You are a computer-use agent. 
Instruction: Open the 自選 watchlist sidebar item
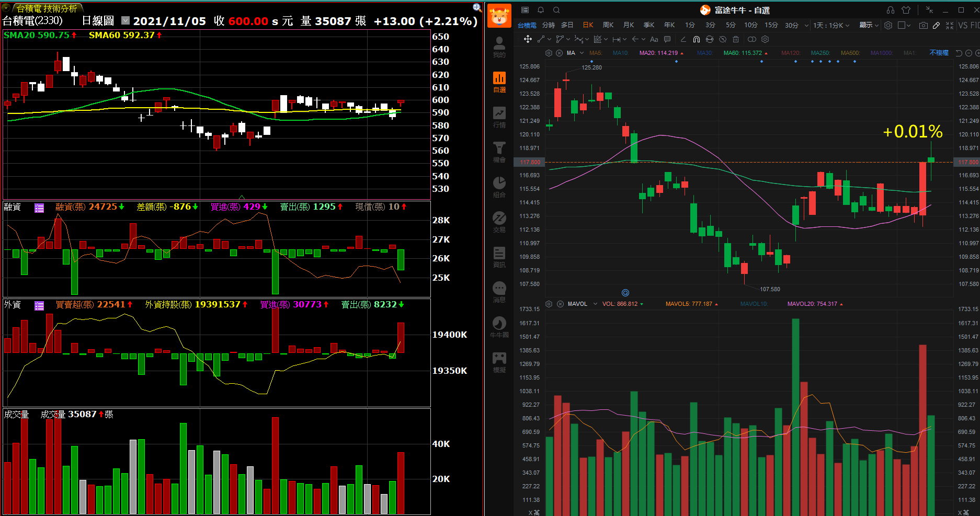499,82
